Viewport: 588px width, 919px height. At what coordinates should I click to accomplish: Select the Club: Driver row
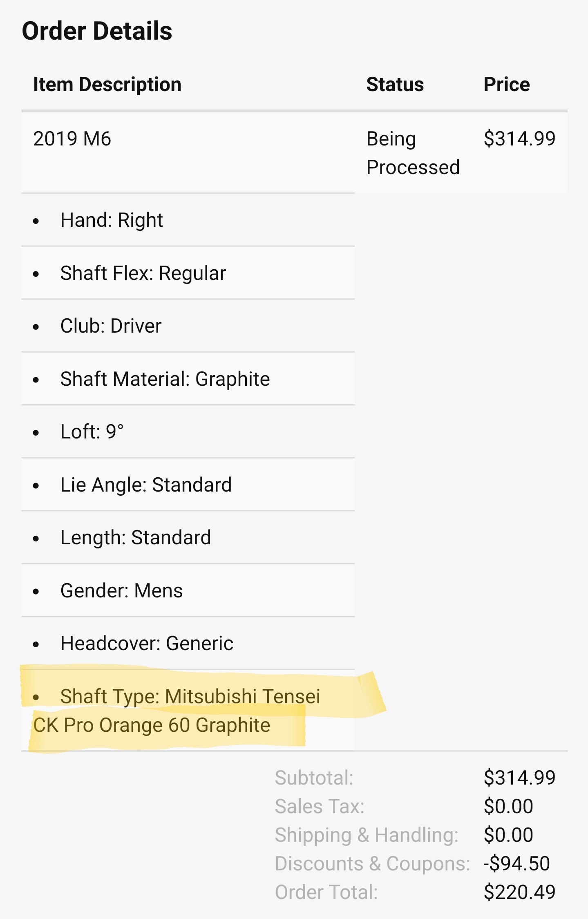click(111, 326)
